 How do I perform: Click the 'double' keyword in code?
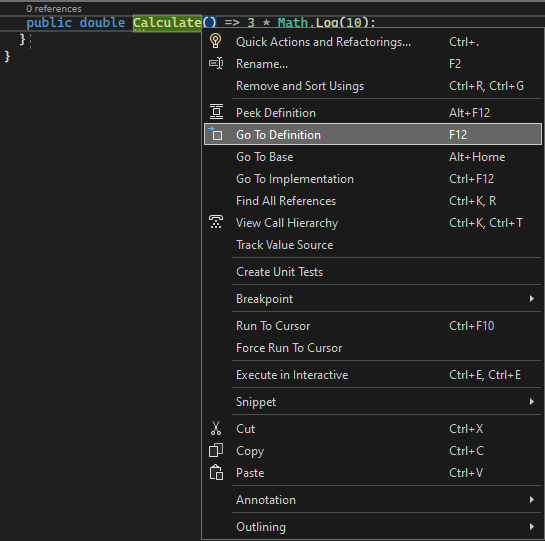click(102, 23)
